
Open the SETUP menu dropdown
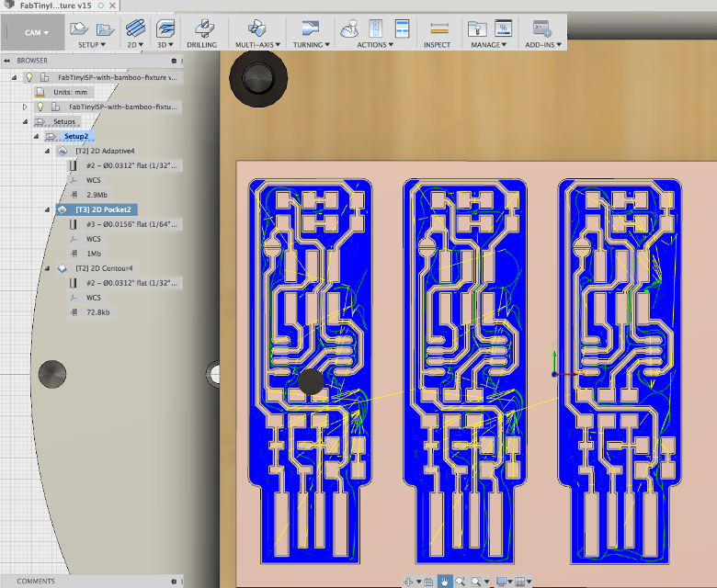point(91,45)
